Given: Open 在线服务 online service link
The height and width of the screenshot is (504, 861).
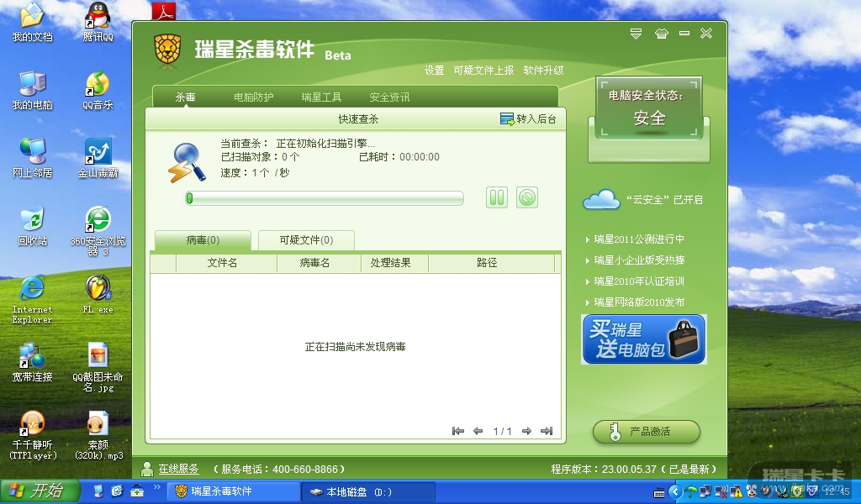Looking at the screenshot, I should (178, 469).
